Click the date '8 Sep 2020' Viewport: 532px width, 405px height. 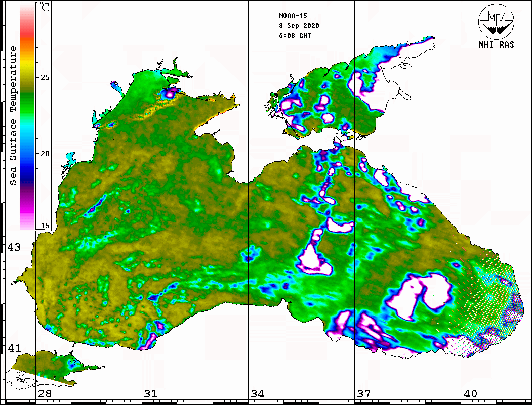point(299,26)
